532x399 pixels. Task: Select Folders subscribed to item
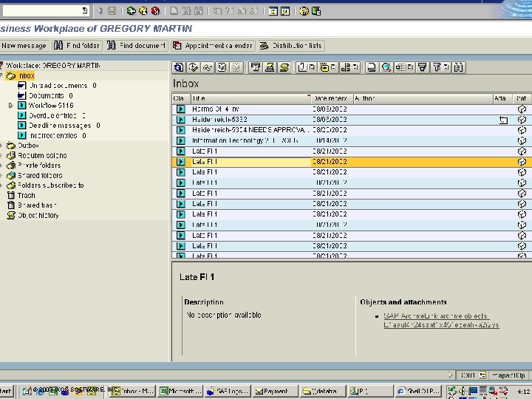coord(50,185)
